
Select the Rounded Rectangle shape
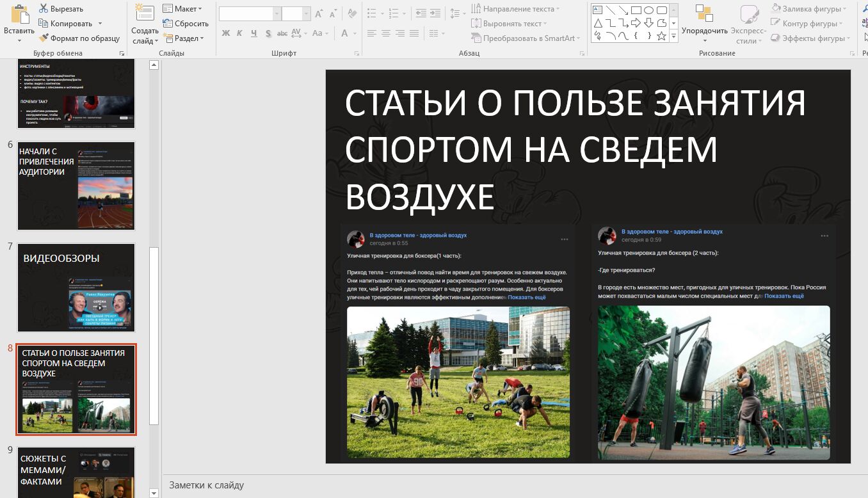[x=661, y=10]
